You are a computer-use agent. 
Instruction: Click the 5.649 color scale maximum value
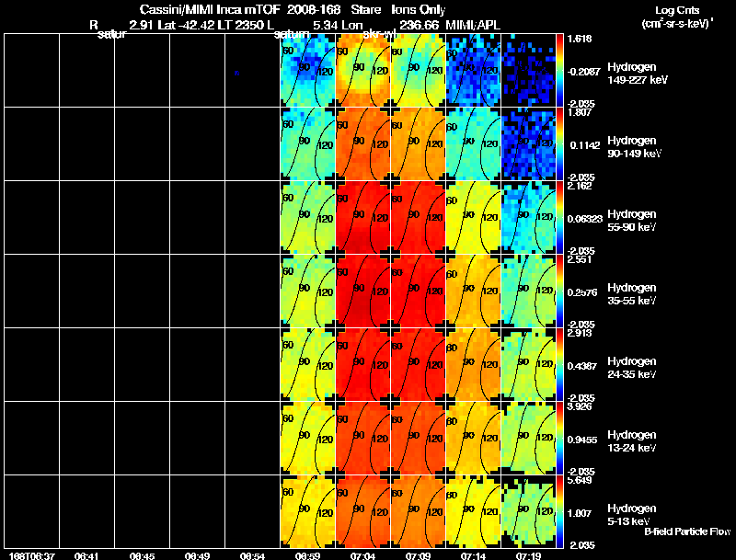[580, 481]
